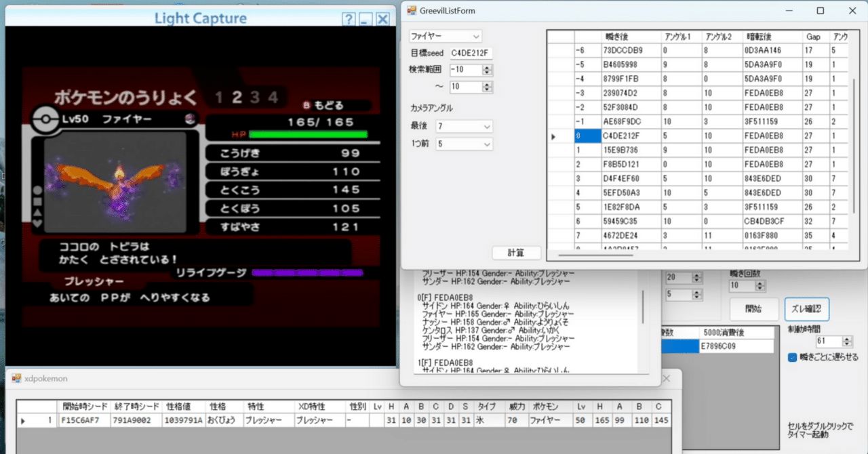Click the 制動時間 spinner showing 61
Image resolution: width=868 pixels, height=454 pixels.
coord(833,342)
